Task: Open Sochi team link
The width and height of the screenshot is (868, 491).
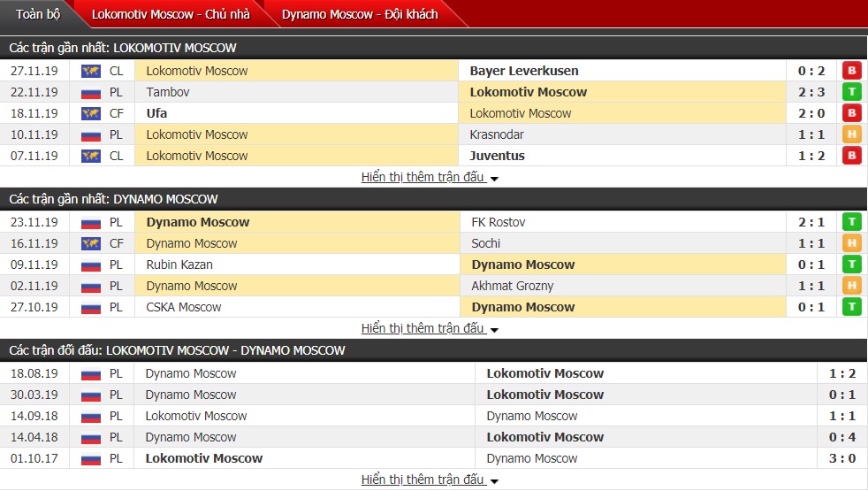Action: tap(485, 243)
